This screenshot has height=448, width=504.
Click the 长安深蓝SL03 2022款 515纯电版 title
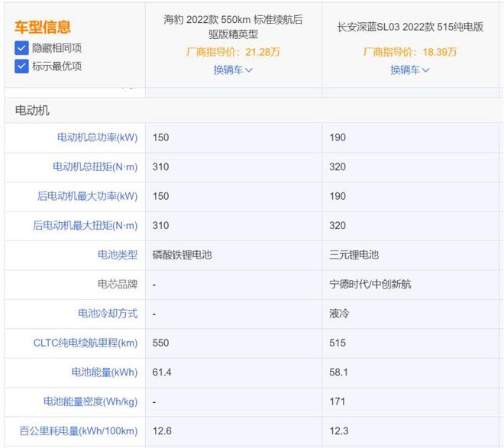[410, 27]
